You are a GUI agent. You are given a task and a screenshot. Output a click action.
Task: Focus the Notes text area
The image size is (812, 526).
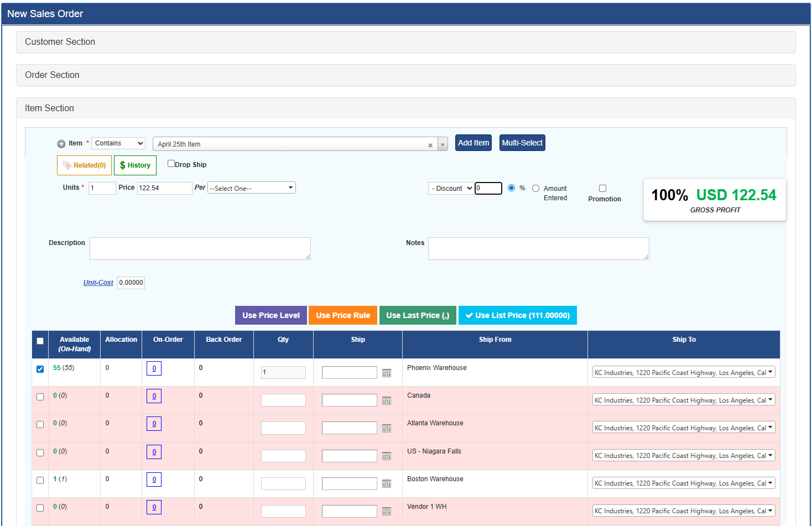539,249
